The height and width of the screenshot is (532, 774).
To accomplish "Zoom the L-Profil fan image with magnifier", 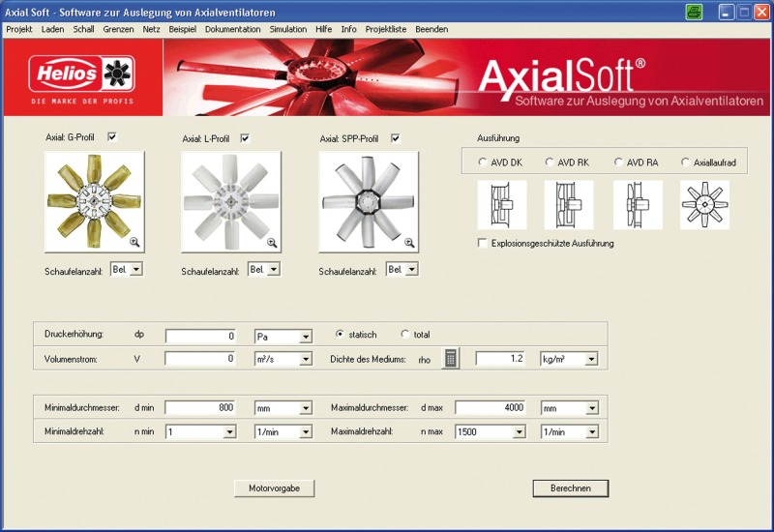I will tap(272, 243).
